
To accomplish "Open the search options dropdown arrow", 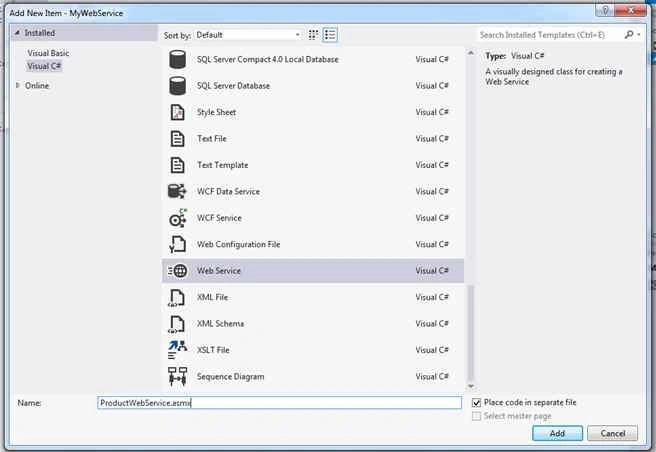I will pos(639,35).
